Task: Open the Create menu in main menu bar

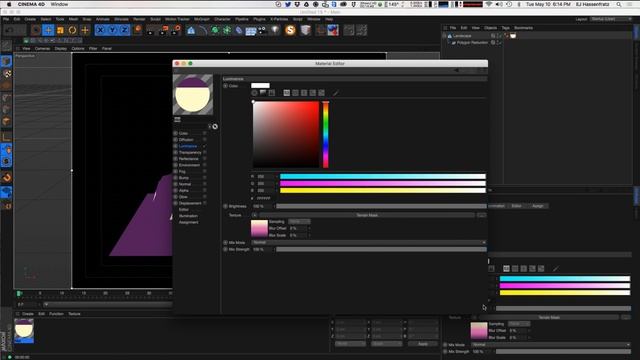Action: point(30,19)
